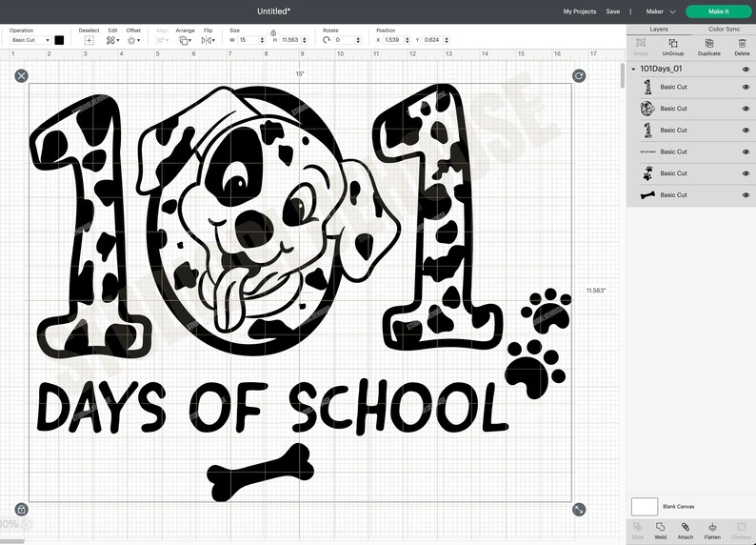Click the X position input field
This screenshot has width=756, height=545.
[393, 41]
